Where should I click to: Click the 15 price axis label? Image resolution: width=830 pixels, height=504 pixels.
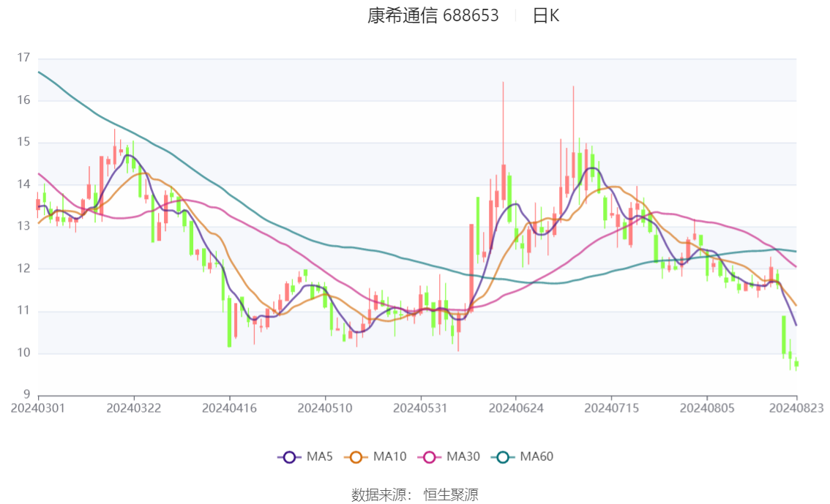click(x=23, y=142)
